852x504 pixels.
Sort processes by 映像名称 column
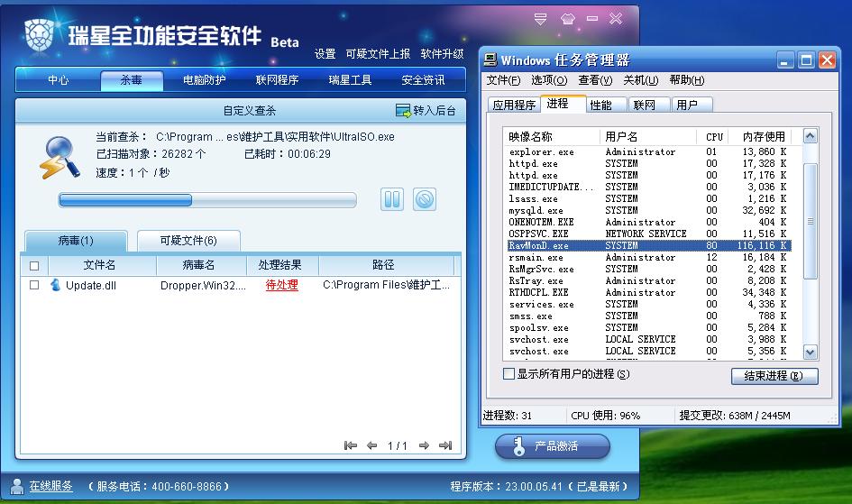point(551,136)
